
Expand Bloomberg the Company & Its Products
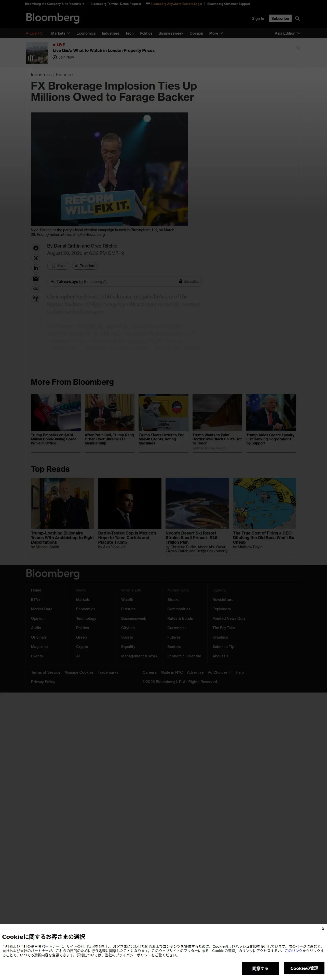55,4
